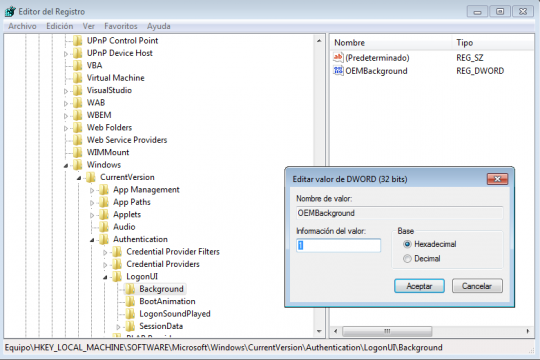Open the Ayuda menu
540x360 pixels.
tap(158, 26)
